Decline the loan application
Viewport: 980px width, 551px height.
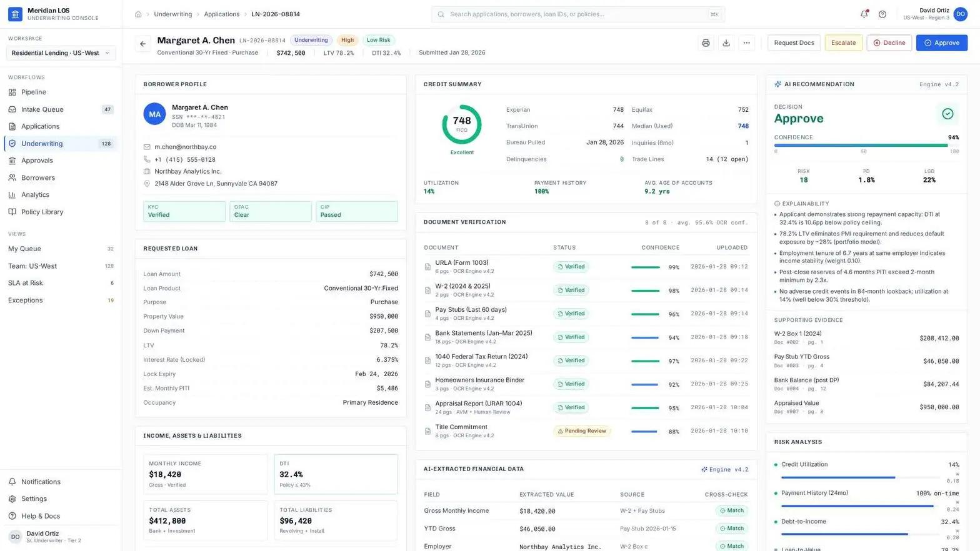pos(889,43)
